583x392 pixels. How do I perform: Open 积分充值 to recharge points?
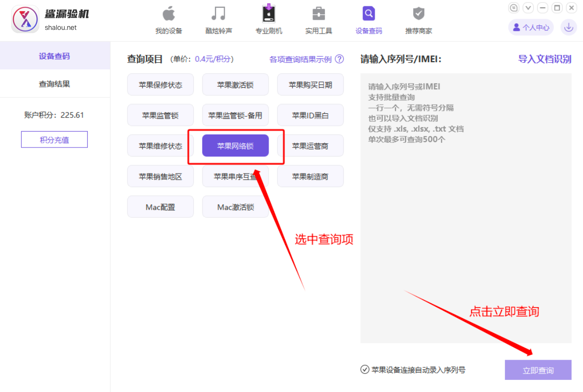pos(54,139)
